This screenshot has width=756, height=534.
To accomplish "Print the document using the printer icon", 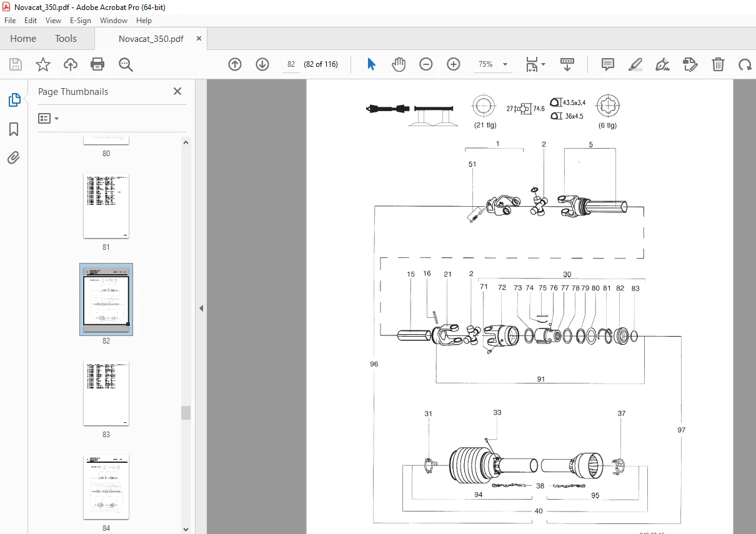I will click(x=97, y=64).
